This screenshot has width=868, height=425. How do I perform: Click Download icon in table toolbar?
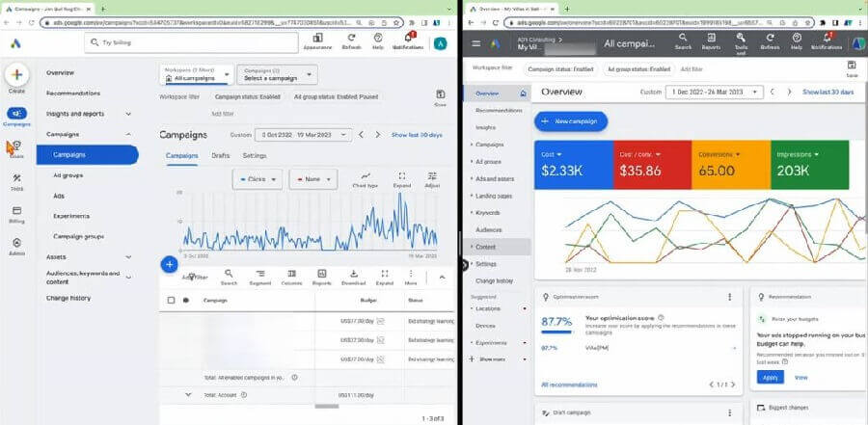(x=354, y=274)
